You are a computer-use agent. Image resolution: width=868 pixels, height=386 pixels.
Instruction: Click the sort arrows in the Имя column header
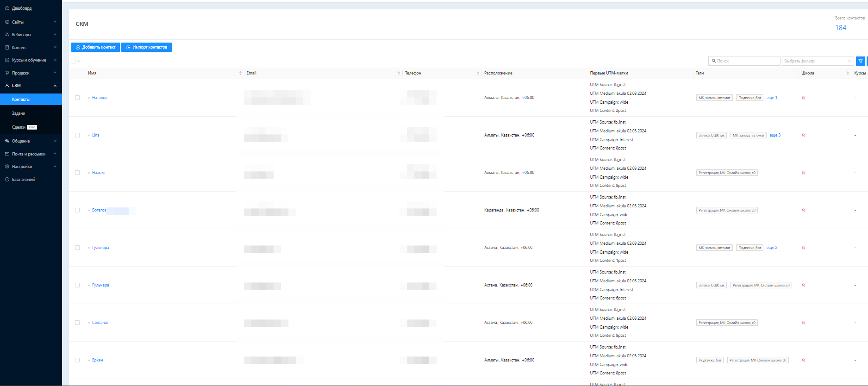click(x=240, y=73)
